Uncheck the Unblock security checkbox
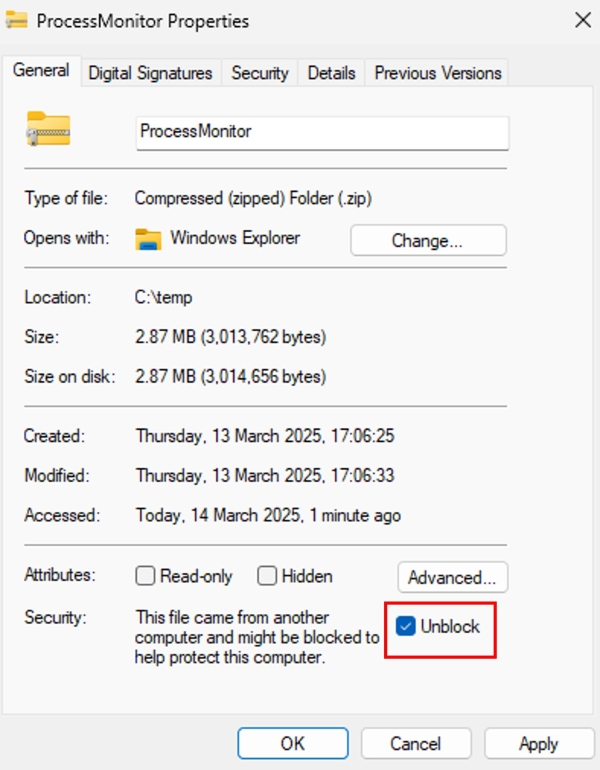The height and width of the screenshot is (770, 600). pyautogui.click(x=406, y=626)
